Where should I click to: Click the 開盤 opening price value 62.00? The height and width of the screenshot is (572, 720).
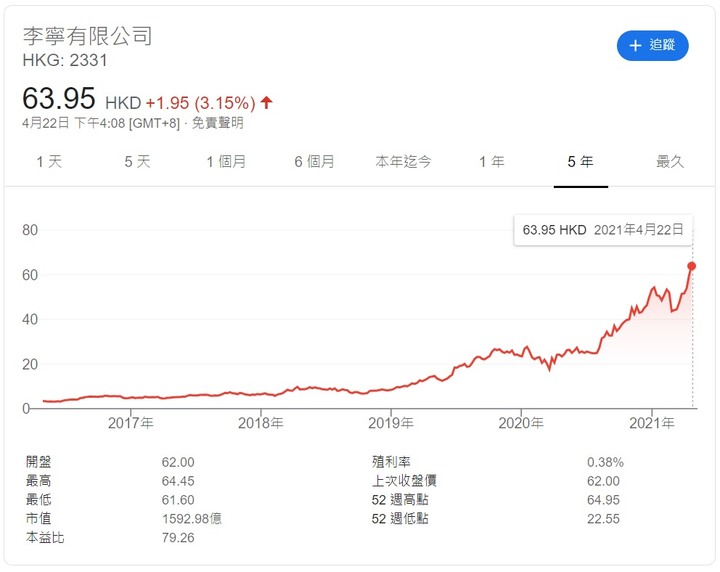(x=178, y=462)
